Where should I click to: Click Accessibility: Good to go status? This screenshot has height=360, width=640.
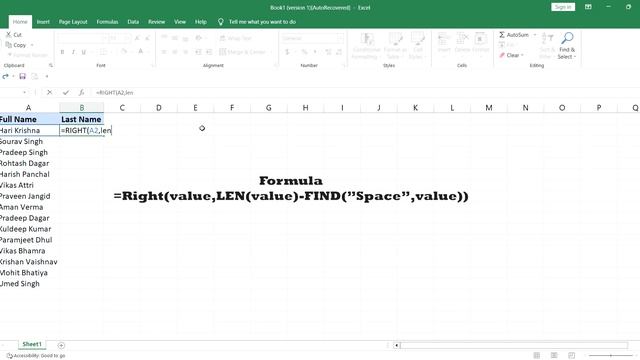(x=36, y=356)
